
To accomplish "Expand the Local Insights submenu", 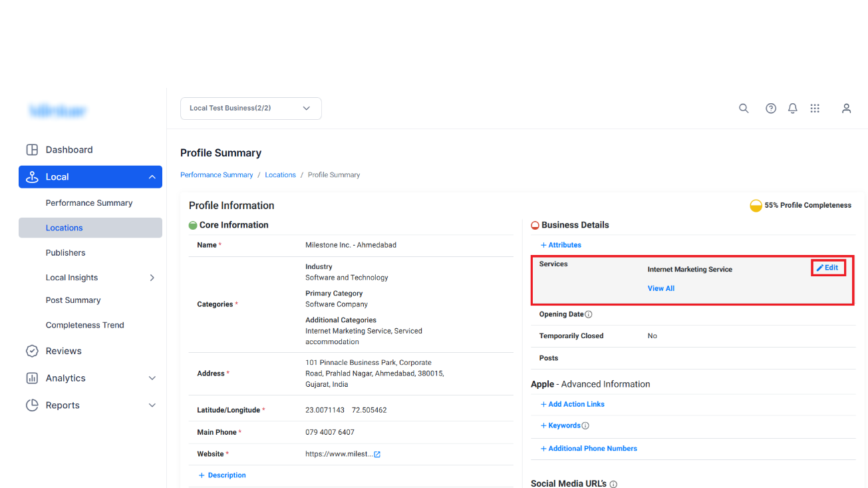I will 152,278.
